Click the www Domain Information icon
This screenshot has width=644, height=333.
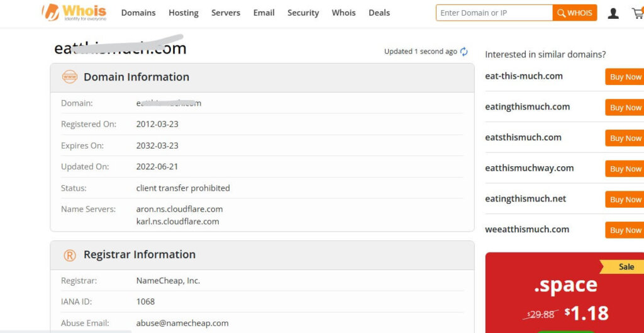coord(69,77)
